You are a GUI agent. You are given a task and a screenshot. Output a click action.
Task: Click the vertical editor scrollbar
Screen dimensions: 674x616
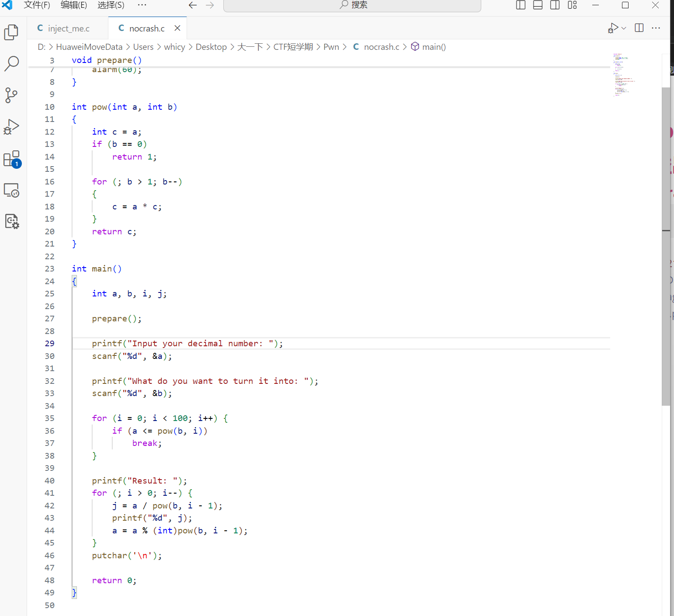[666, 247]
